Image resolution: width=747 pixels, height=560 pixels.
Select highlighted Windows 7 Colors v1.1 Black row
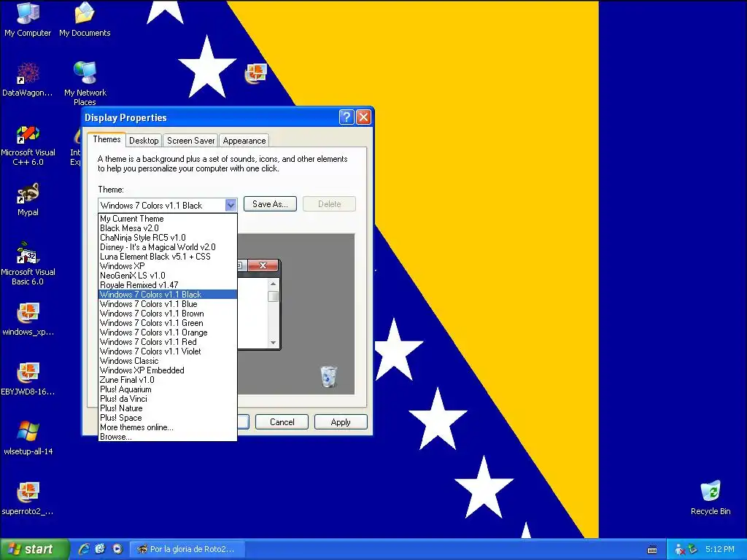tap(167, 295)
